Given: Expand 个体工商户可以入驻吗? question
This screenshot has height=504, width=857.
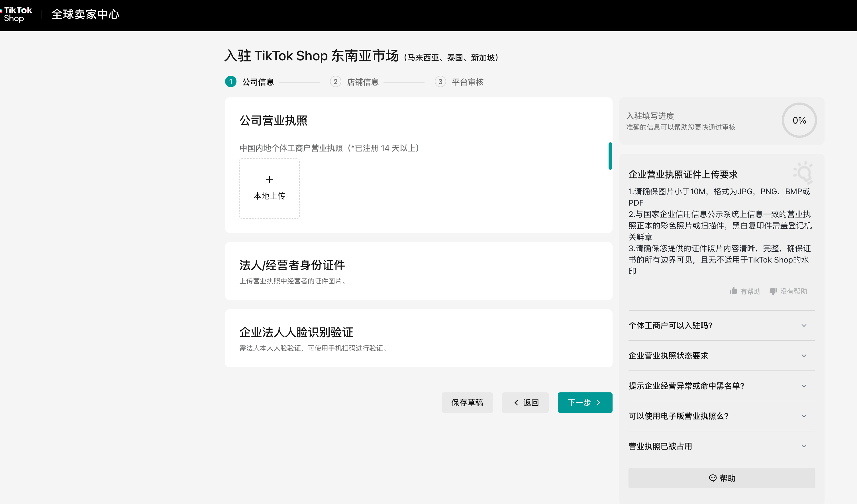Looking at the screenshot, I should pyautogui.click(x=722, y=325).
